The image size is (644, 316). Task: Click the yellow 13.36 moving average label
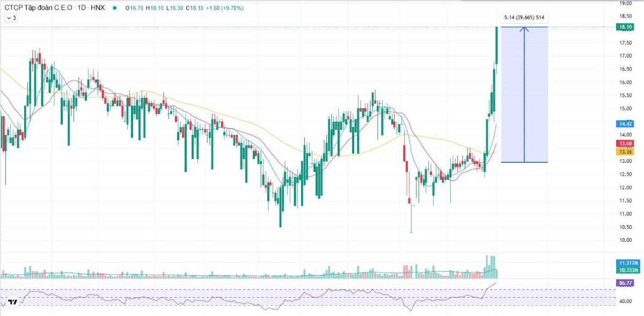624,152
